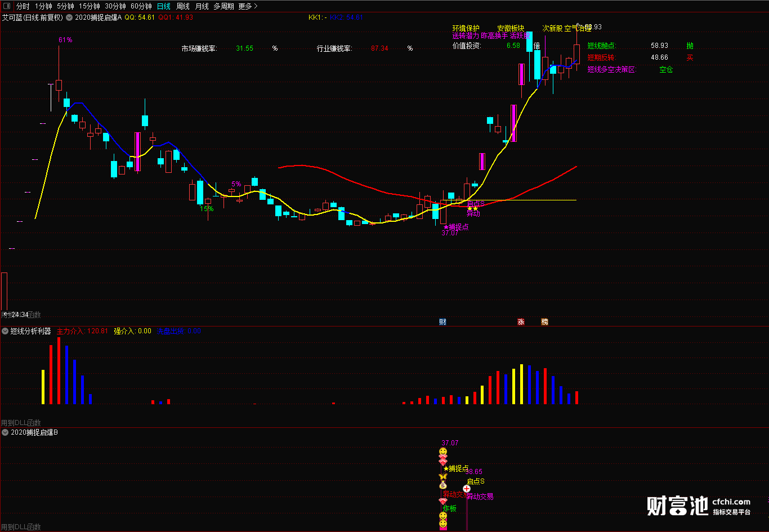
Task: Click the sidebar toggle icon at top-left
Action: pyautogui.click(x=6, y=6)
